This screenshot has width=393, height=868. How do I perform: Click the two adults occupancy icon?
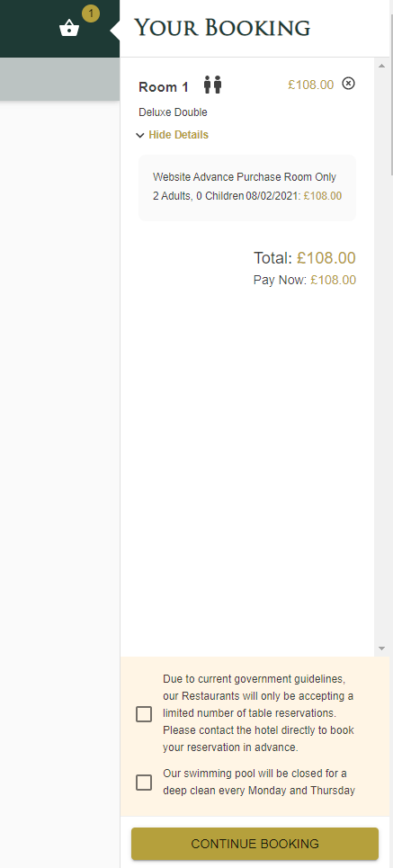click(212, 85)
